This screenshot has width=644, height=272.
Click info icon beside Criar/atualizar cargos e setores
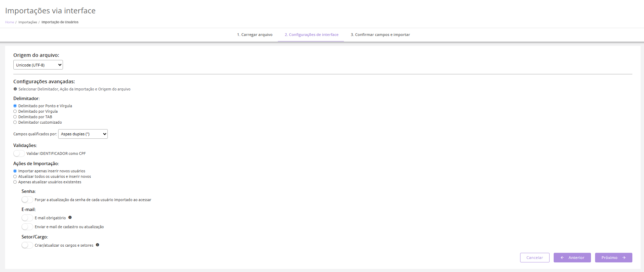pyautogui.click(x=98, y=245)
